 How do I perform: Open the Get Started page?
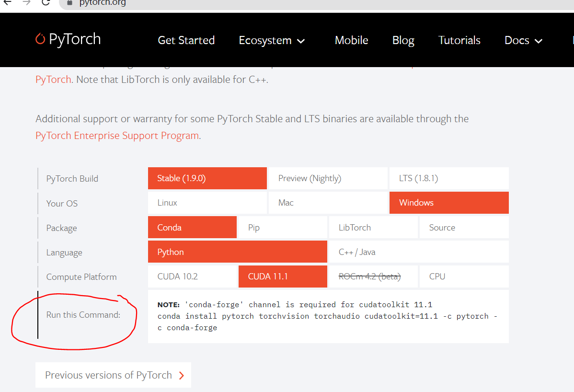(186, 40)
